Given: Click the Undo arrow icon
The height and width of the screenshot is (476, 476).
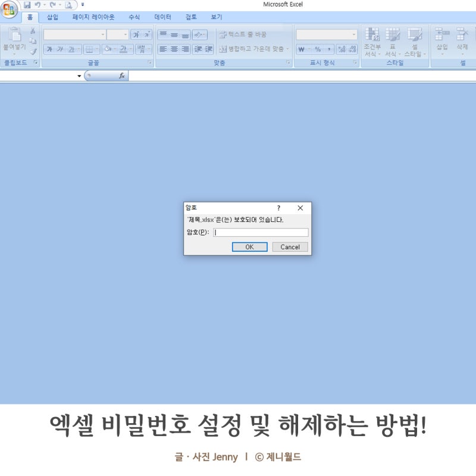Looking at the screenshot, I should pyautogui.click(x=37, y=5).
